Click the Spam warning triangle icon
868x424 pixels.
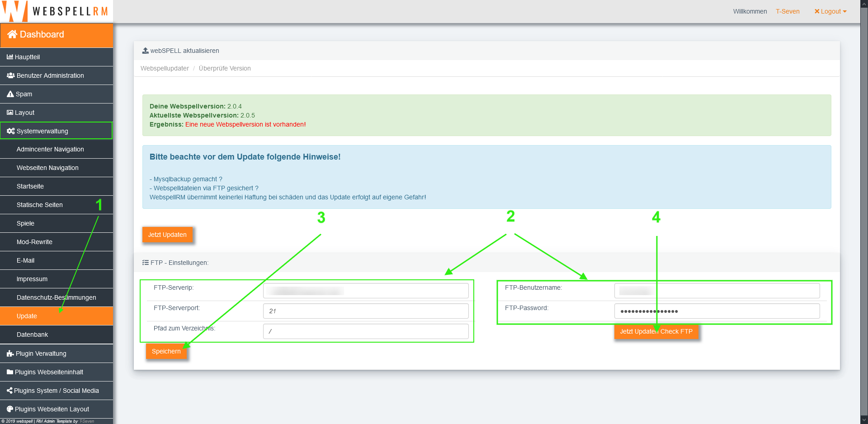click(10, 94)
